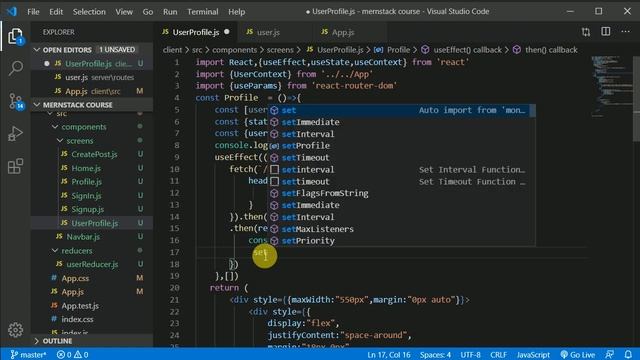The width and height of the screenshot is (640, 360).
Task: Split the editor right icon
Action: tap(606, 32)
